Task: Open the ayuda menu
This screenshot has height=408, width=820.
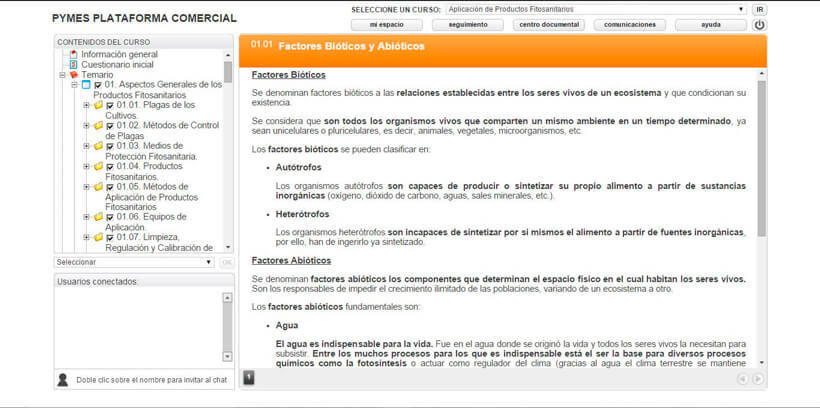Action: click(711, 25)
